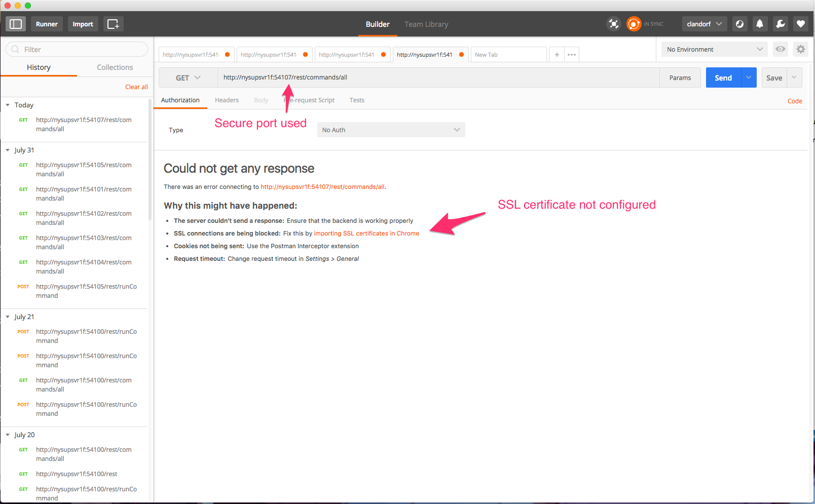Add a new tab with plus button
This screenshot has width=815, height=504.
pyautogui.click(x=557, y=55)
